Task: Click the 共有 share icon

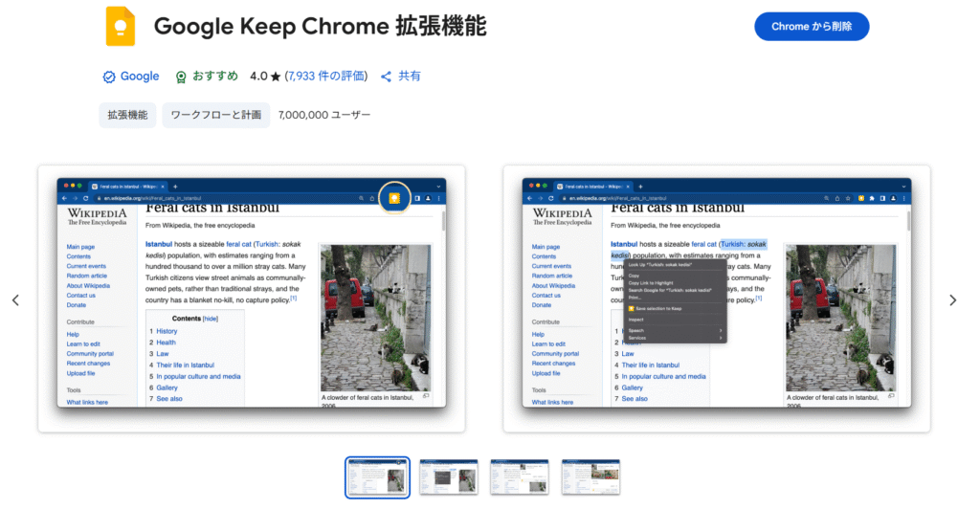Action: tap(387, 77)
